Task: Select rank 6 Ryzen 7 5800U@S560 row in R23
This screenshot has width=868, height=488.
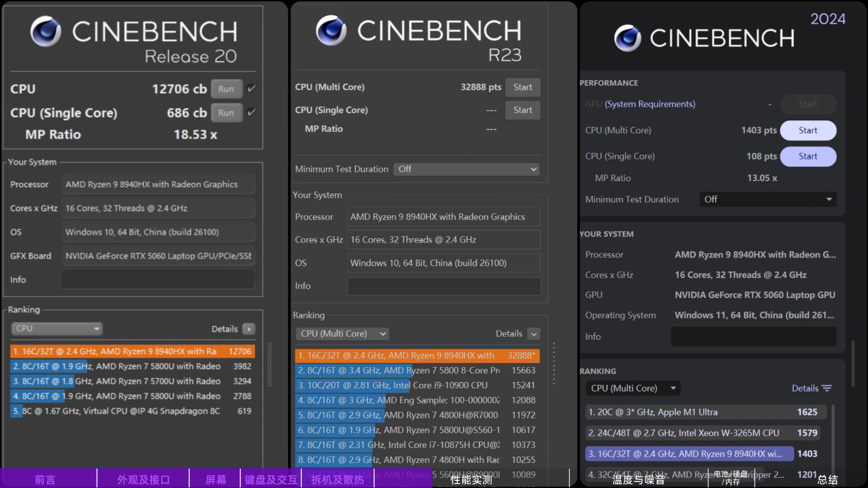Action: (x=417, y=430)
